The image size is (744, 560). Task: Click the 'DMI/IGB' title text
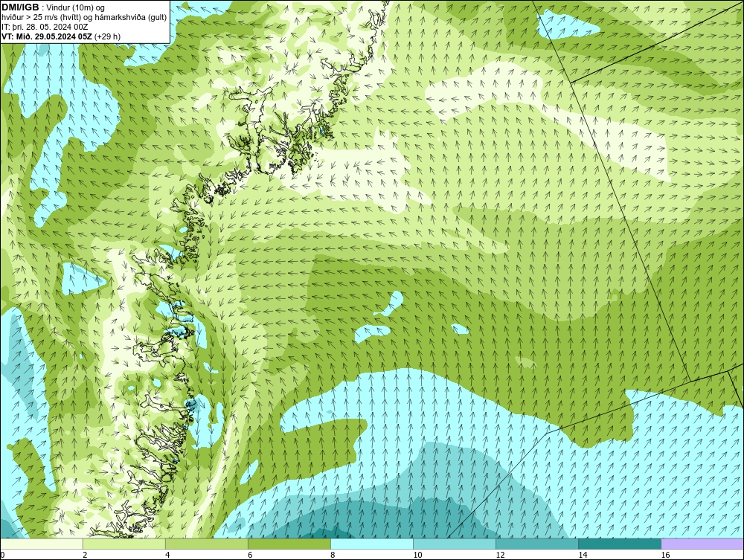20,7
